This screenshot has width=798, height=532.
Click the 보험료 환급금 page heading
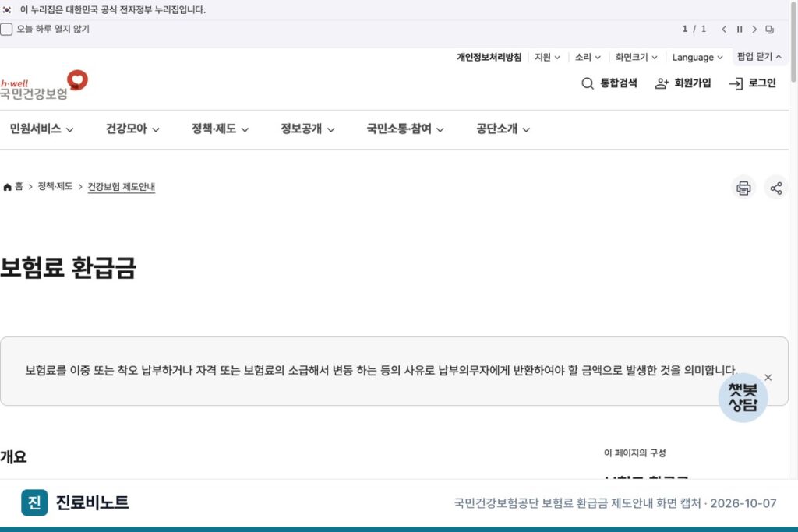69,267
